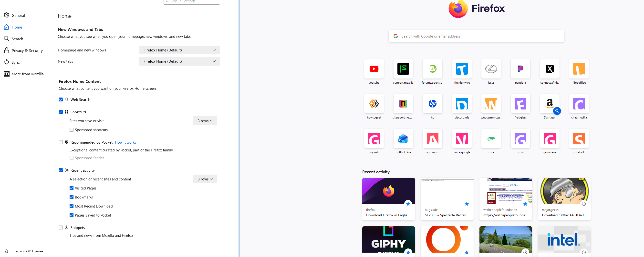Open majorgeeks r3dfox download card
This screenshot has height=257, width=644.
click(564, 199)
